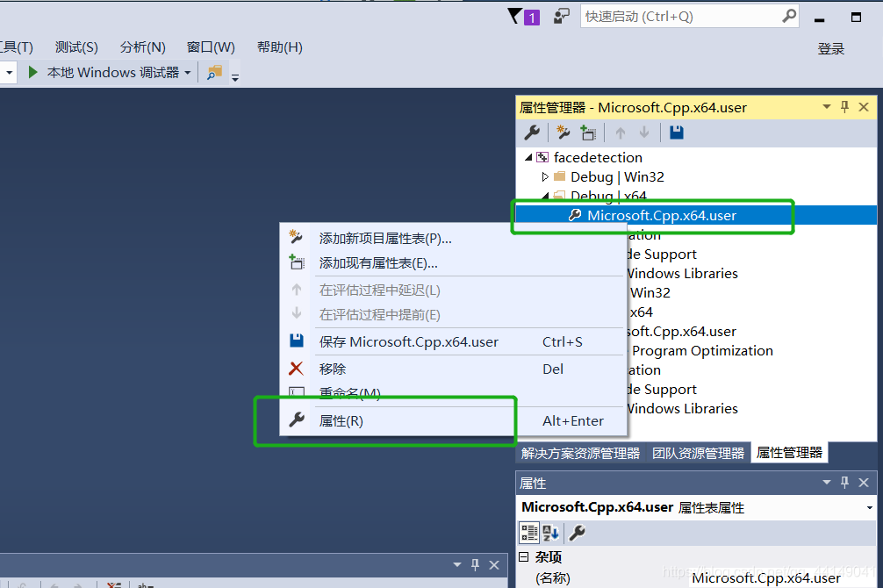Select the Debug | Win32 tree item
883x588 pixels.
pyautogui.click(x=617, y=177)
